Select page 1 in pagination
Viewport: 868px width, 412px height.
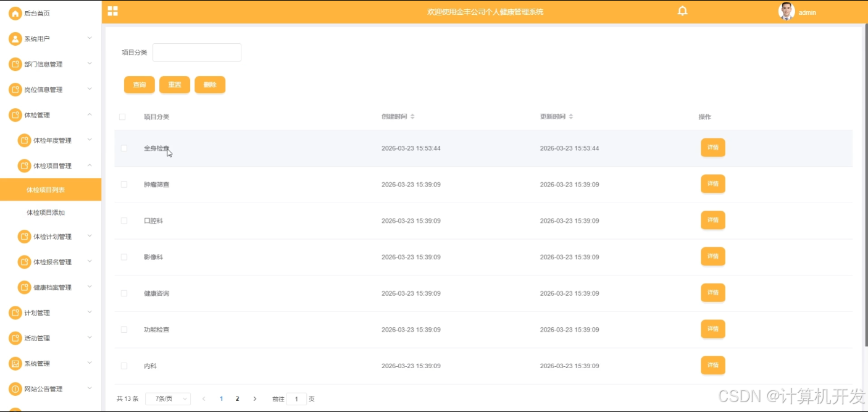pos(222,399)
